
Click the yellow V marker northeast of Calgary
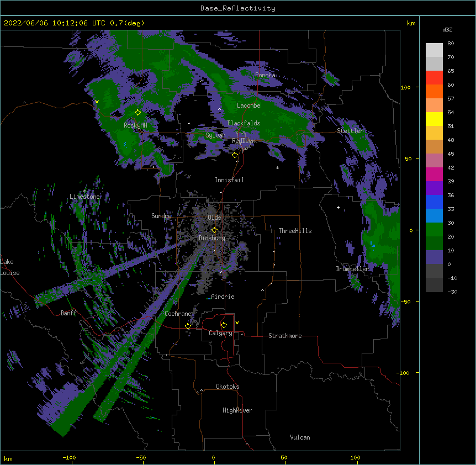(x=237, y=323)
